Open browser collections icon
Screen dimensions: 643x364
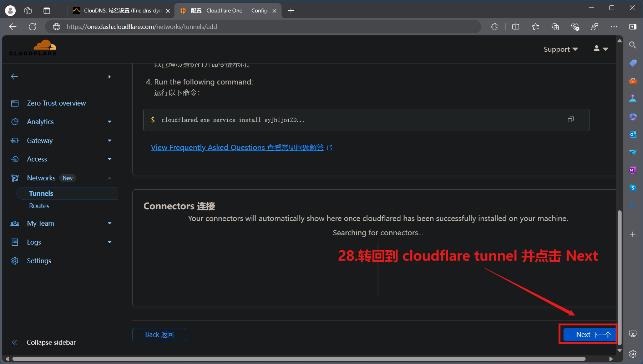pos(555,27)
